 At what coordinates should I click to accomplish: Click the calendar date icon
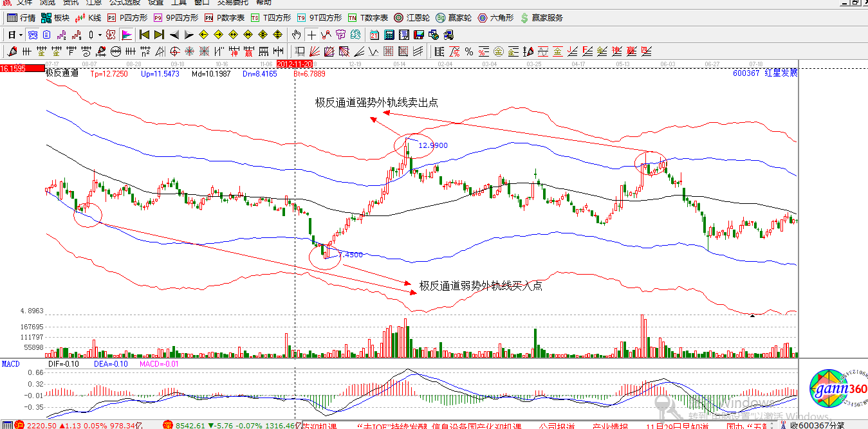(x=374, y=35)
